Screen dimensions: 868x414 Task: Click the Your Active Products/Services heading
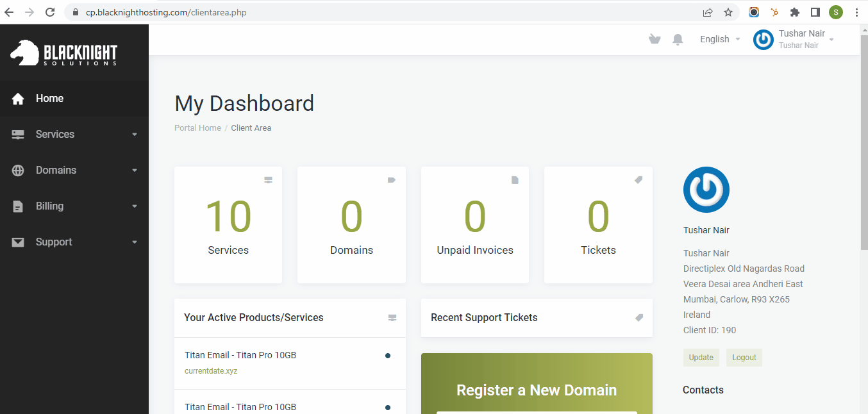coord(254,318)
